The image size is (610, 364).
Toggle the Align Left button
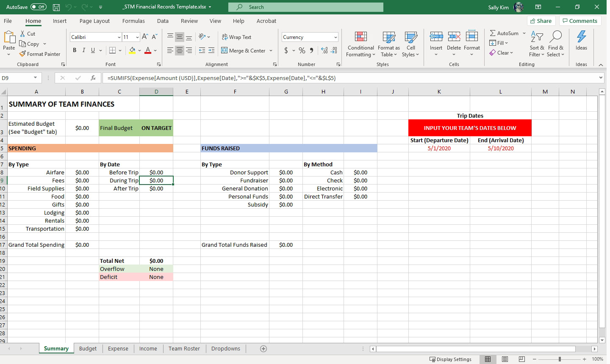170,50
